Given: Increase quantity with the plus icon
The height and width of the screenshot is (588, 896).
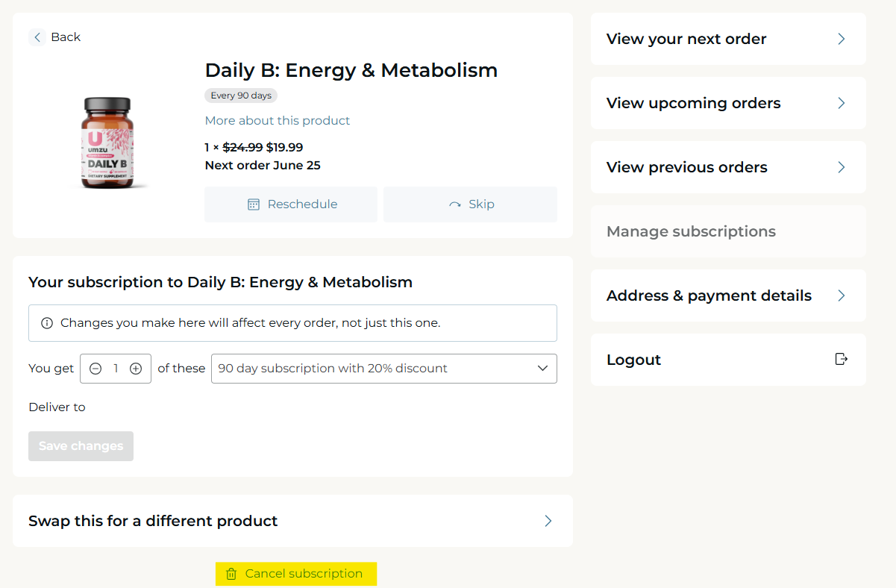Looking at the screenshot, I should [x=136, y=369].
